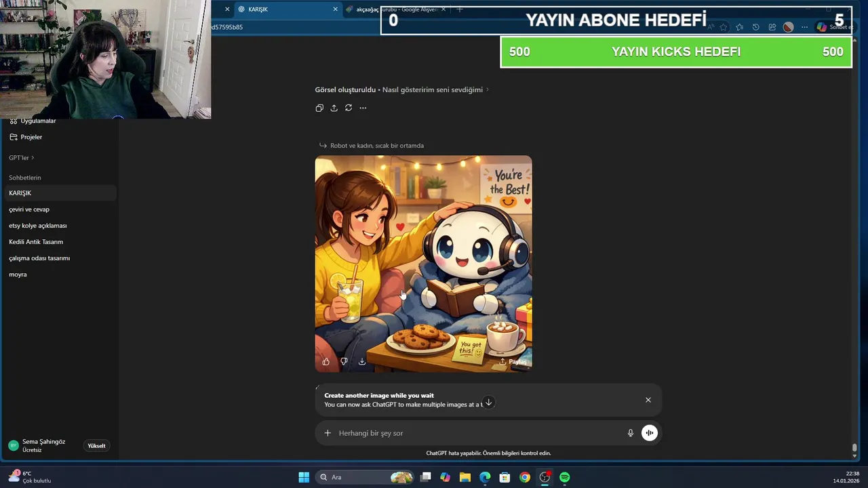Image resolution: width=868 pixels, height=488 pixels.
Task: Click the browser address bar URL
Action: 227,27
